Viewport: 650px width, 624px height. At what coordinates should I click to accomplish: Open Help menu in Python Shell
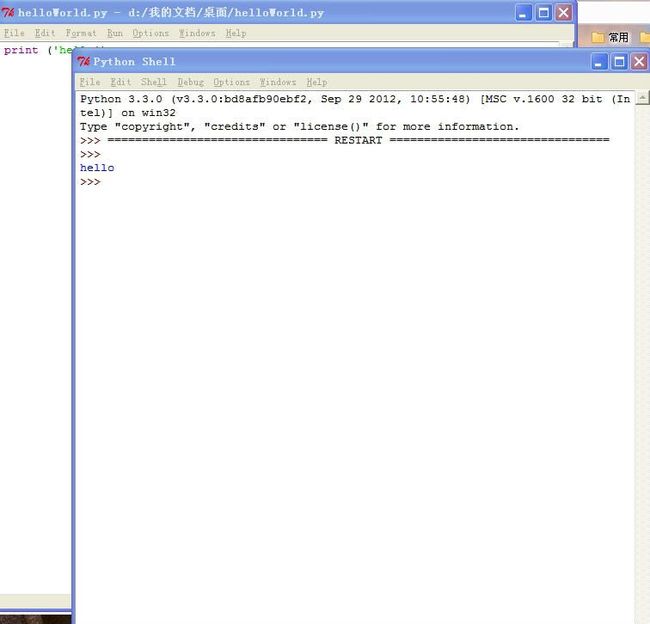317,82
